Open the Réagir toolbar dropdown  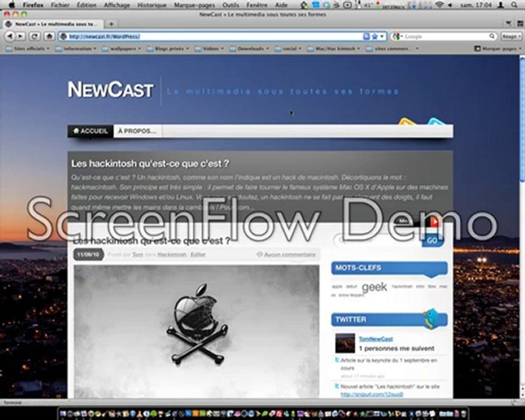[511, 37]
